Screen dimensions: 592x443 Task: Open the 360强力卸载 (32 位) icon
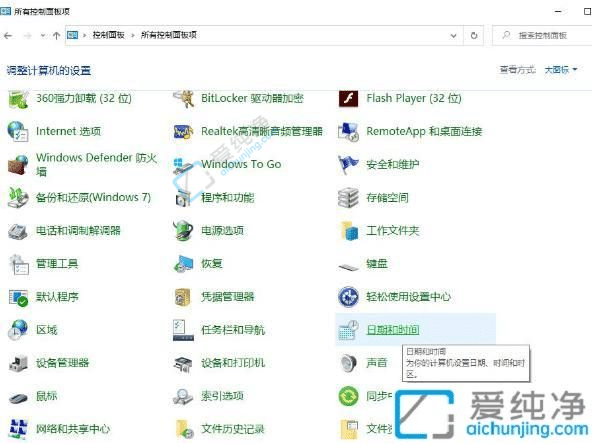(18, 99)
